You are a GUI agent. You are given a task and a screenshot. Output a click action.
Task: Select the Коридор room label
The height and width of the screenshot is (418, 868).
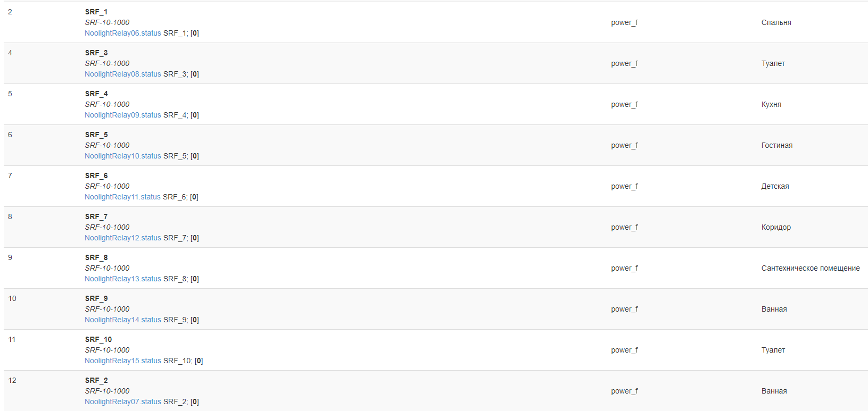(x=776, y=227)
